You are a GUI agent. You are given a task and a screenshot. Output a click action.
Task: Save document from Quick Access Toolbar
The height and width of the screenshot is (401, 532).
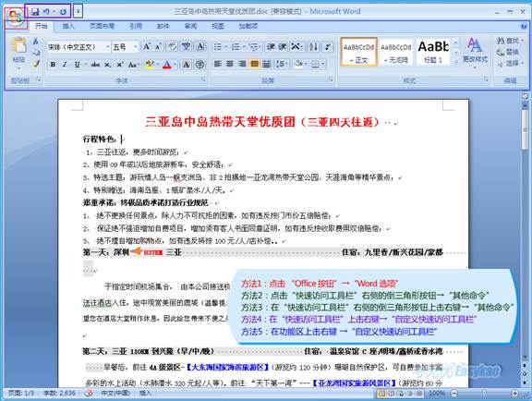pyautogui.click(x=35, y=12)
